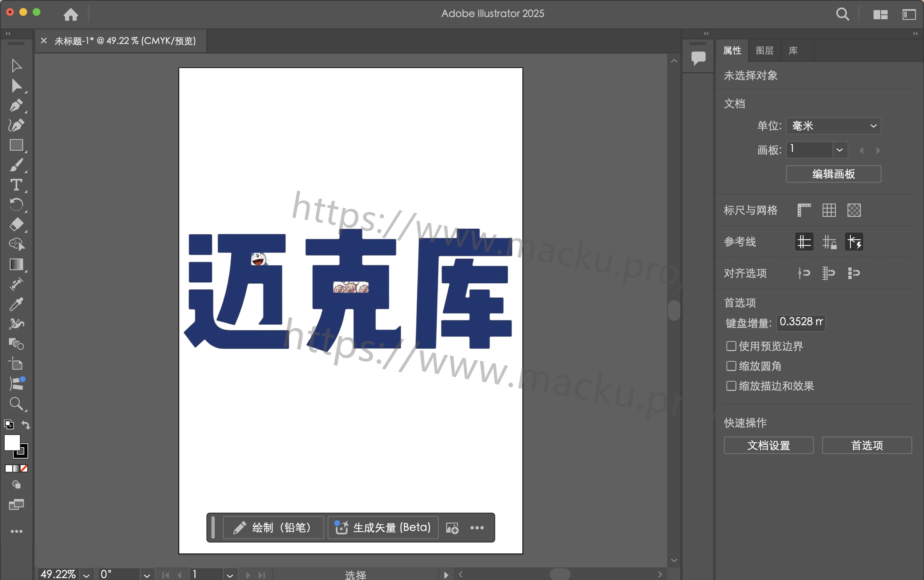Image resolution: width=924 pixels, height=580 pixels.
Task: Switch to the 库 tab
Action: (793, 50)
